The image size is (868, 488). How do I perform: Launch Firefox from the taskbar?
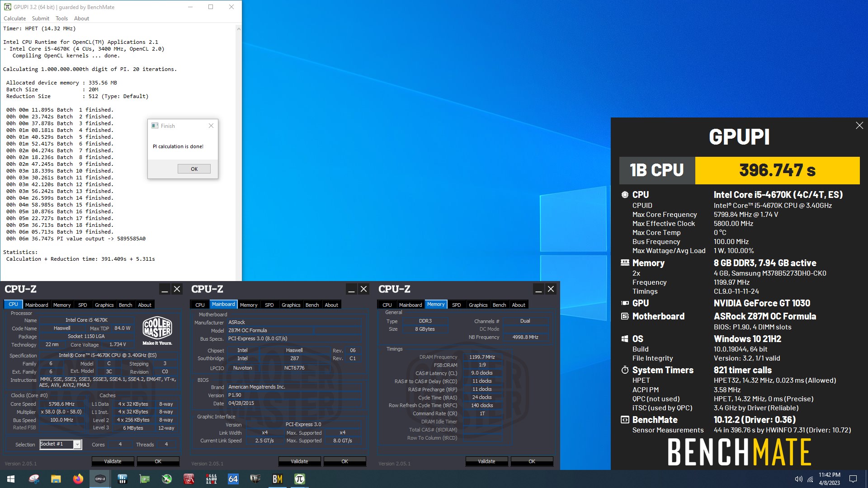point(78,479)
